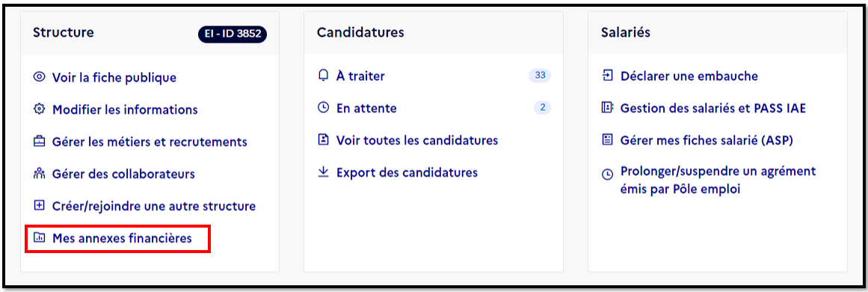Click the people icon for Gérer des collaborateurs

tap(39, 174)
